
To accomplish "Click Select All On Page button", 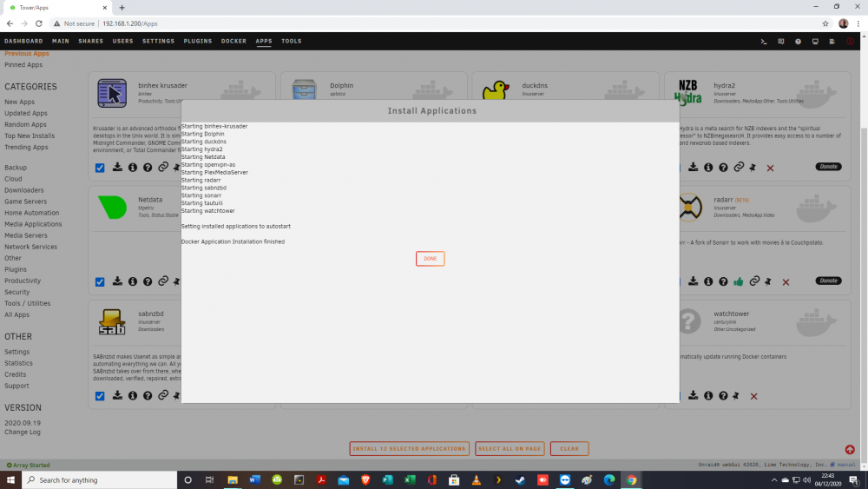I will pyautogui.click(x=510, y=448).
